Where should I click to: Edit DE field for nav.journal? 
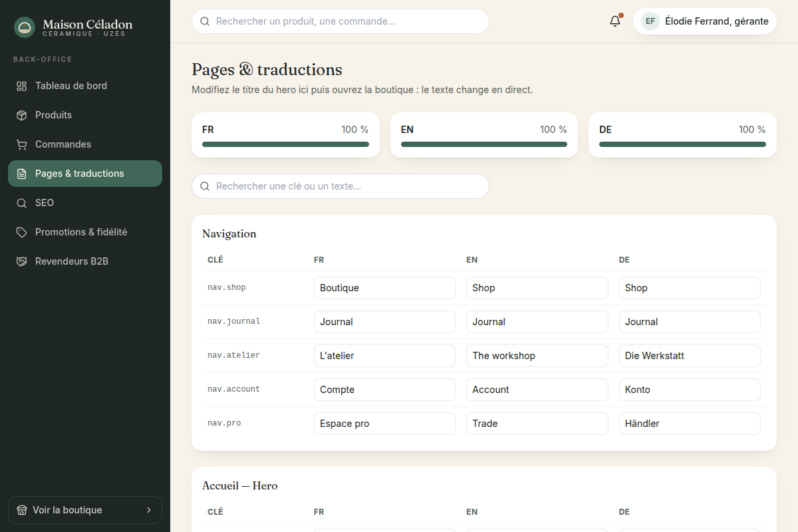[690, 322]
